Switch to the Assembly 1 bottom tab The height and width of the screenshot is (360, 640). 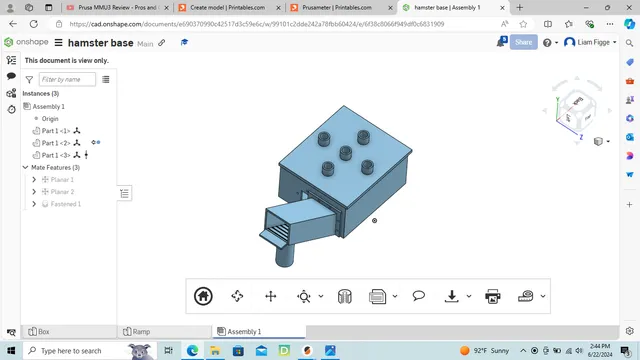coord(259,332)
